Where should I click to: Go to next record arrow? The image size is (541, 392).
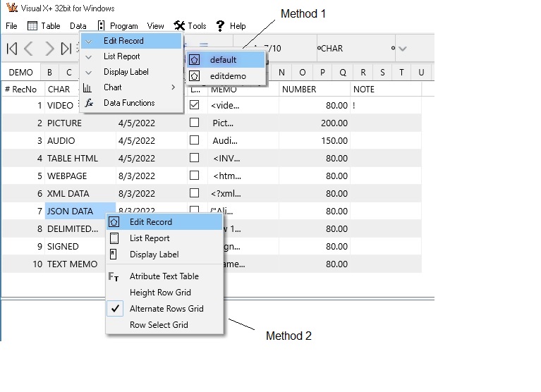coord(49,49)
